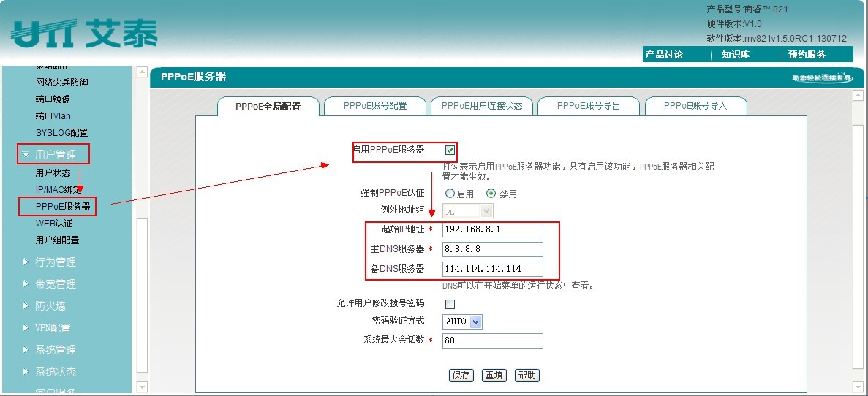Click the UTT 艾泰 logo
The image size is (868, 396).
pyautogui.click(x=84, y=34)
